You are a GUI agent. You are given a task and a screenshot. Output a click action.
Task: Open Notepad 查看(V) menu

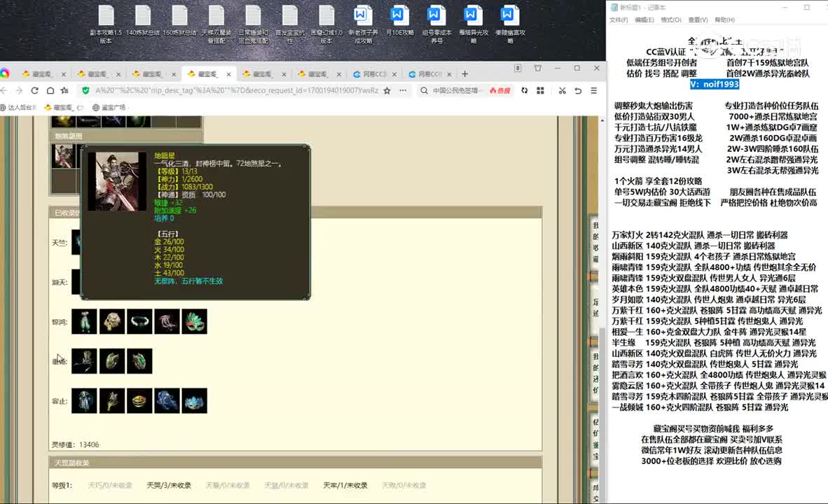point(698,20)
